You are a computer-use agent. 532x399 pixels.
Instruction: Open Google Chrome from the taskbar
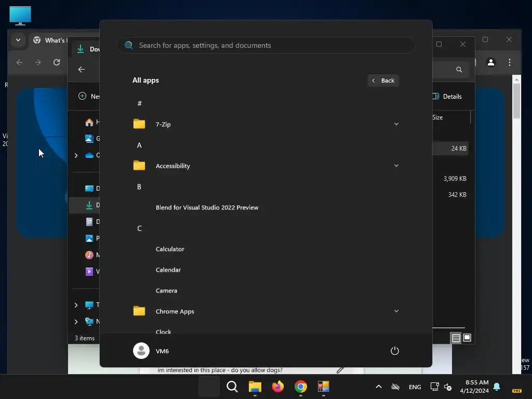click(301, 387)
